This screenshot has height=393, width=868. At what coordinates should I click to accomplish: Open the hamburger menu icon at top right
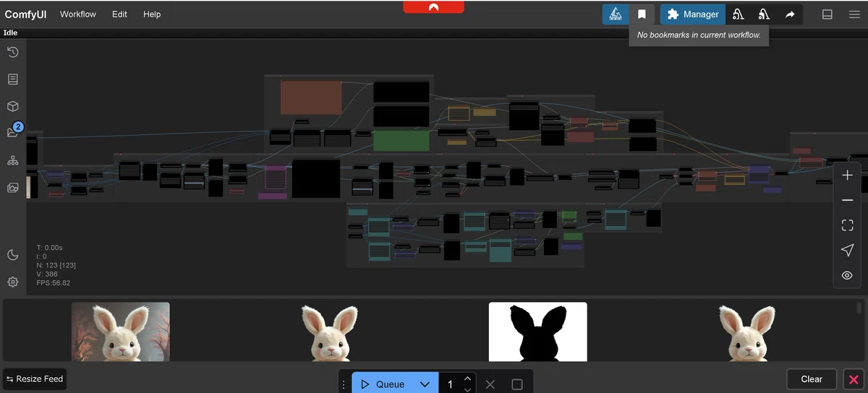tap(854, 14)
